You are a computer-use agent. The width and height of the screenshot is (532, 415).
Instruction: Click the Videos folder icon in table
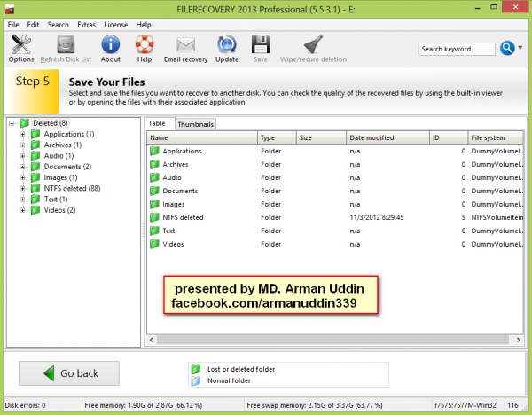pos(154,244)
